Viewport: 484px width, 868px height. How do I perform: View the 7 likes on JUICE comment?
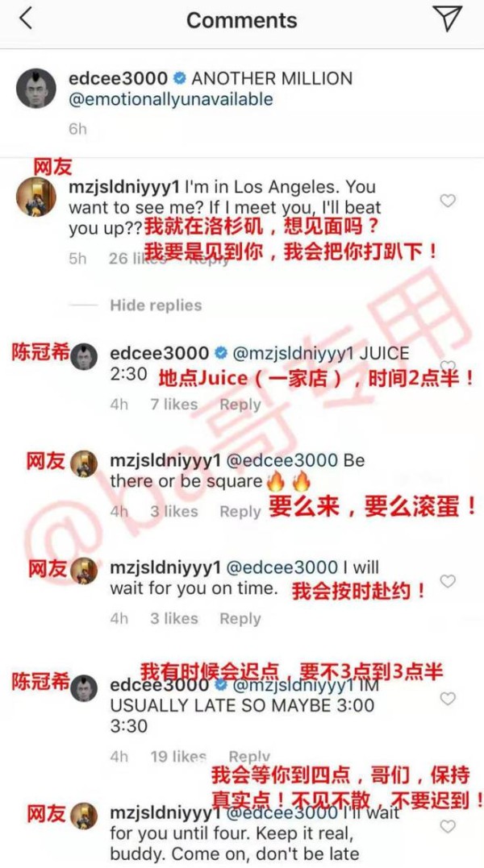click(x=174, y=405)
